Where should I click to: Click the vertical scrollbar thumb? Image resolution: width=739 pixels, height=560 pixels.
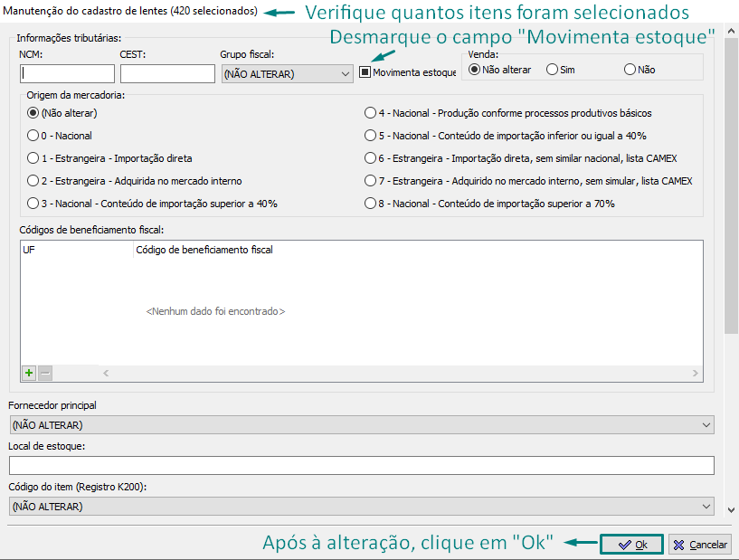(x=731, y=186)
